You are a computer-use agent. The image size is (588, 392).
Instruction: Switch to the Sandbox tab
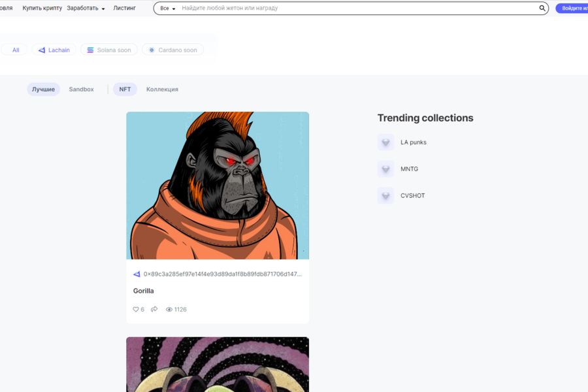pos(81,90)
